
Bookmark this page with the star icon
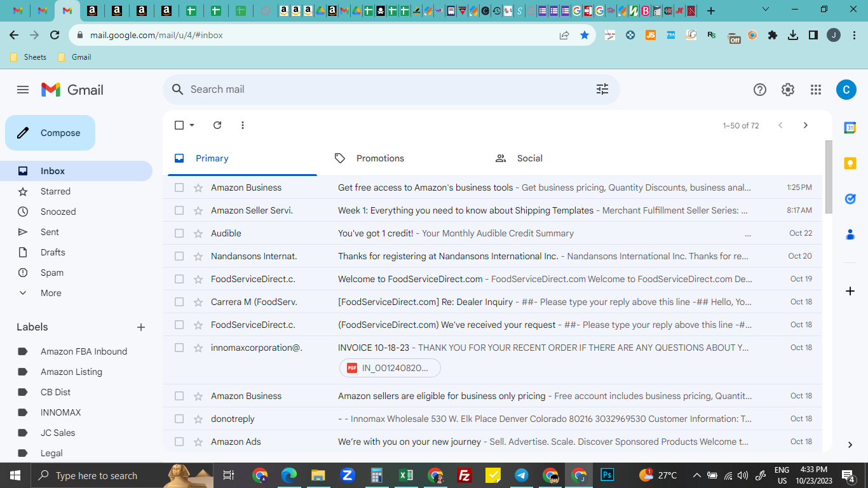(x=585, y=36)
